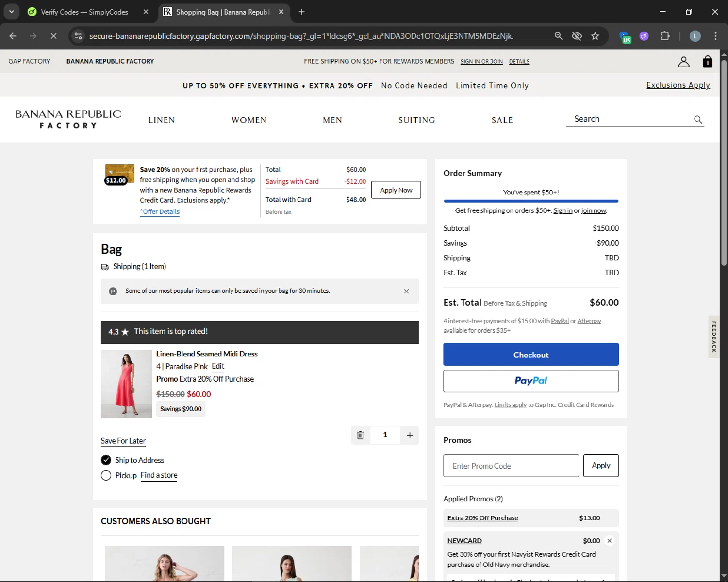This screenshot has height=582, width=728.
Task: Open the Afterpay link
Action: 589,321
